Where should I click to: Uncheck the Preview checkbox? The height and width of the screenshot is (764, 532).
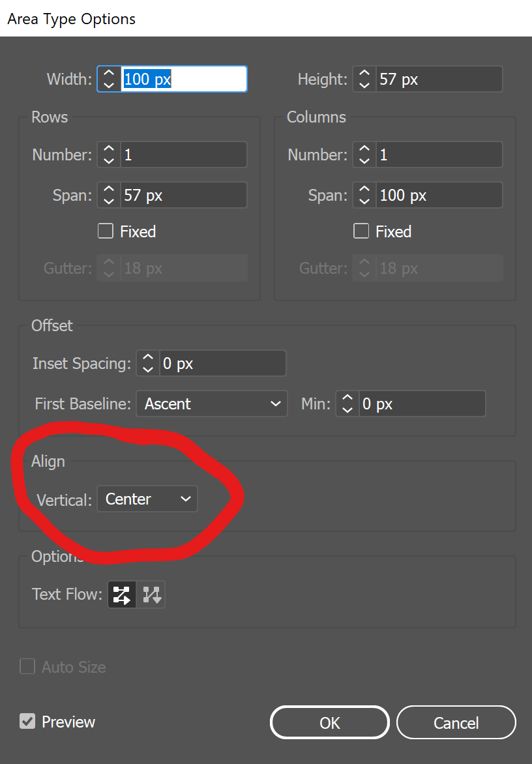(x=27, y=722)
